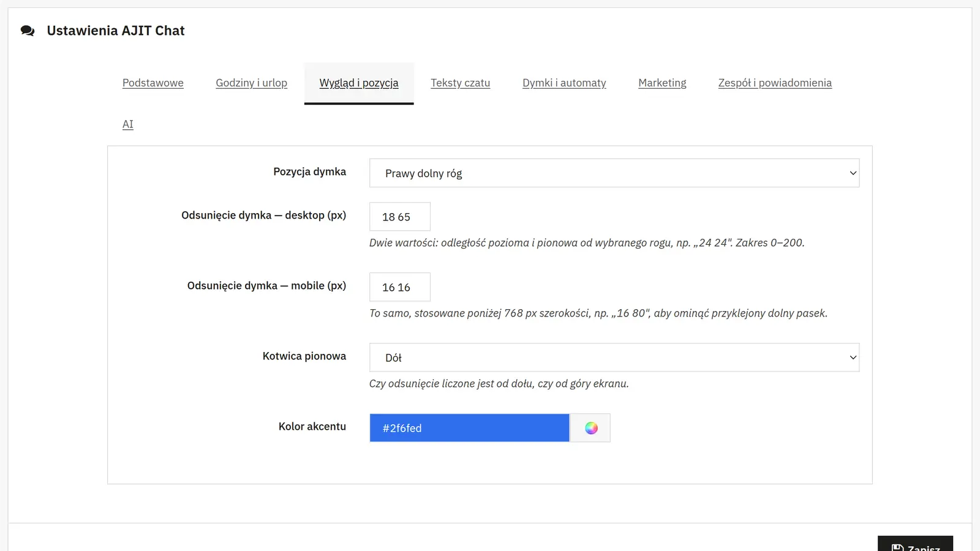Expand the Kotwica pionowa dropdown

coord(614,358)
